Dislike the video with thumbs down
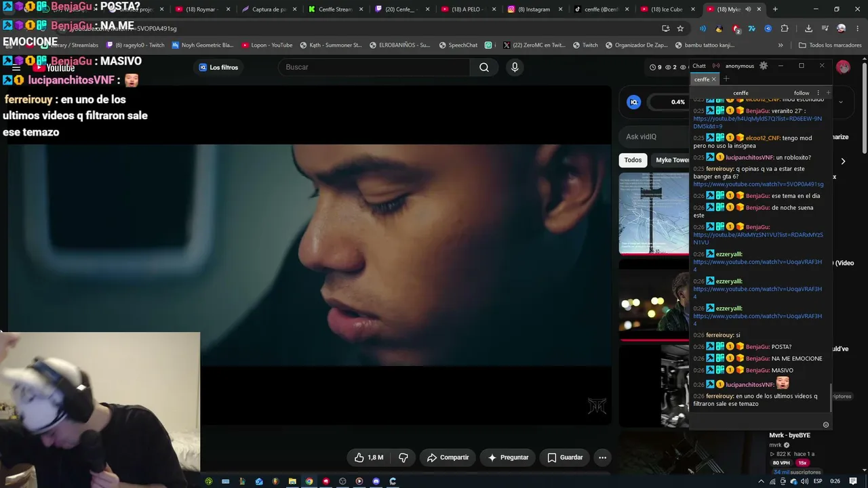The width and height of the screenshot is (868, 488). [403, 457]
